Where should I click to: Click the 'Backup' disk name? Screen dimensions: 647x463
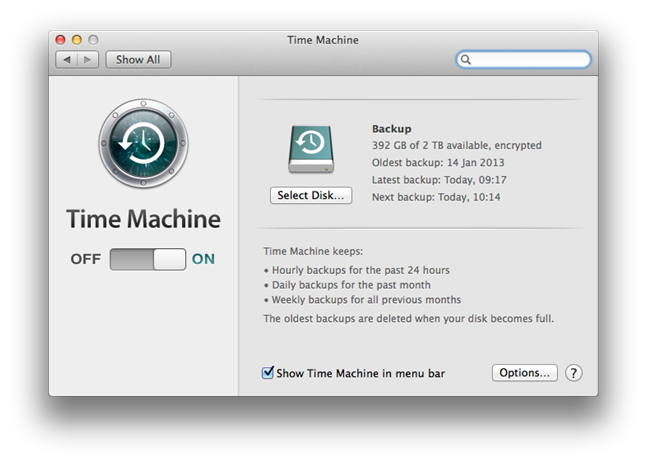392,129
